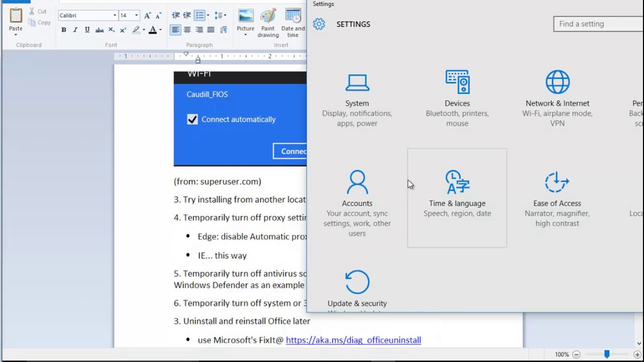Click the Find a setting search box
Screen dimensions: 644x362
click(x=599, y=24)
